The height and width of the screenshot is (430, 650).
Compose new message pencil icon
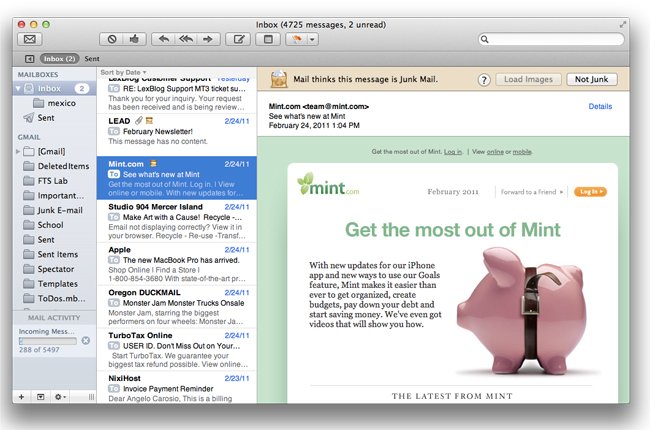(239, 39)
